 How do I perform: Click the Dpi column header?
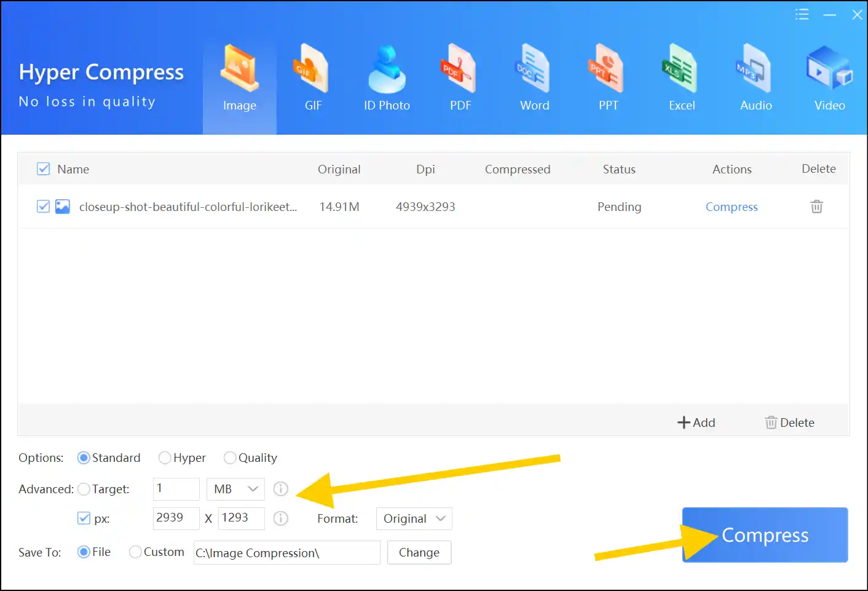425,169
